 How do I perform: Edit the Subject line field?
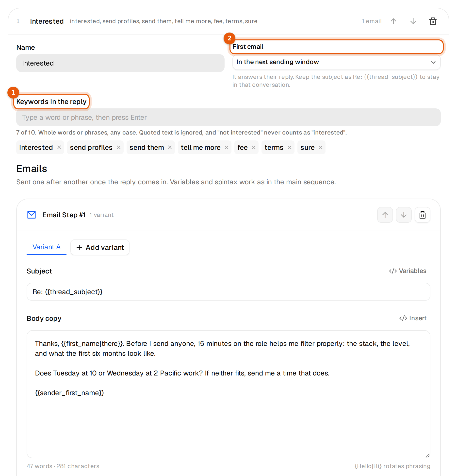point(228,292)
